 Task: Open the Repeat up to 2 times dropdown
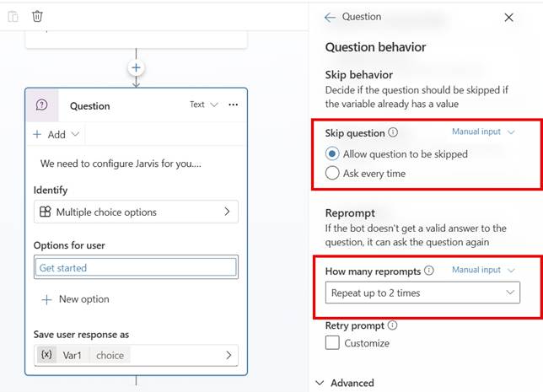click(x=422, y=293)
